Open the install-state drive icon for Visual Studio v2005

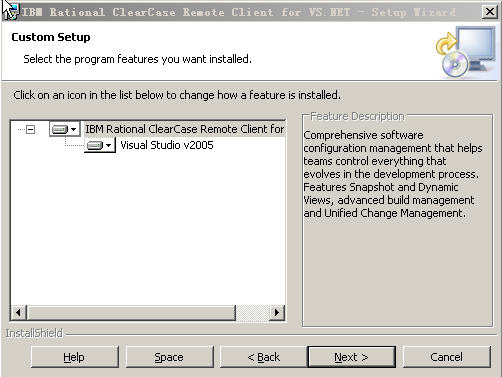(99, 145)
